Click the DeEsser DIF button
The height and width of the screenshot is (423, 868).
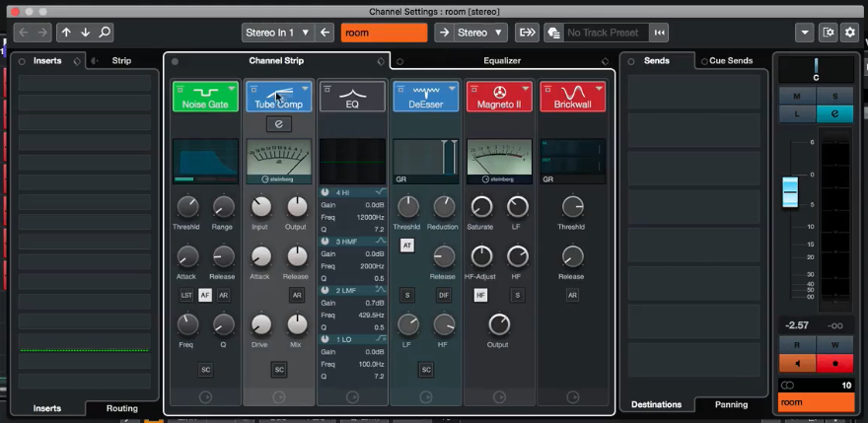[x=444, y=295]
